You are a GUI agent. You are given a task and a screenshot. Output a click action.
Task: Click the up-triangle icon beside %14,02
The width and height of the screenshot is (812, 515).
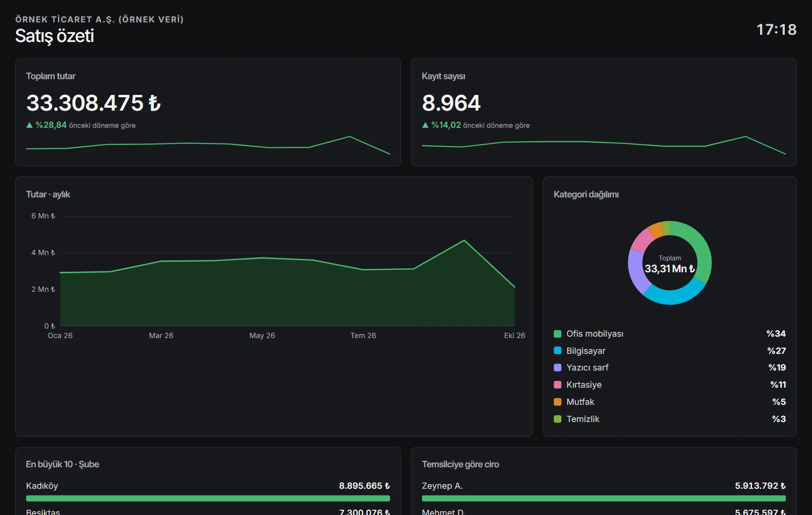click(426, 125)
